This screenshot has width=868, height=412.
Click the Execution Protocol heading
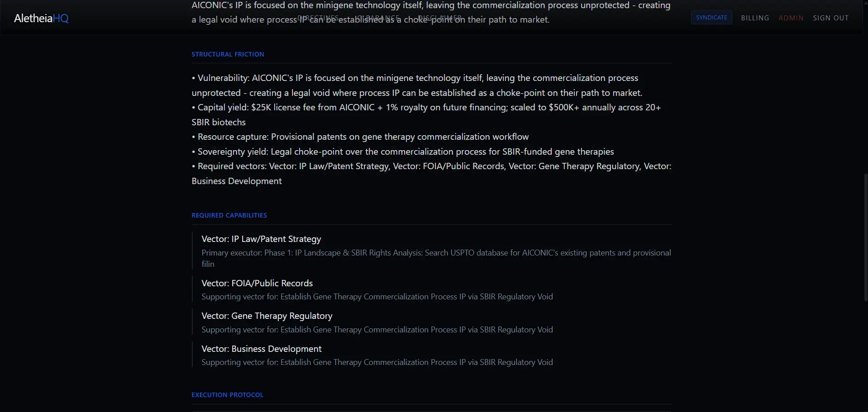227,395
